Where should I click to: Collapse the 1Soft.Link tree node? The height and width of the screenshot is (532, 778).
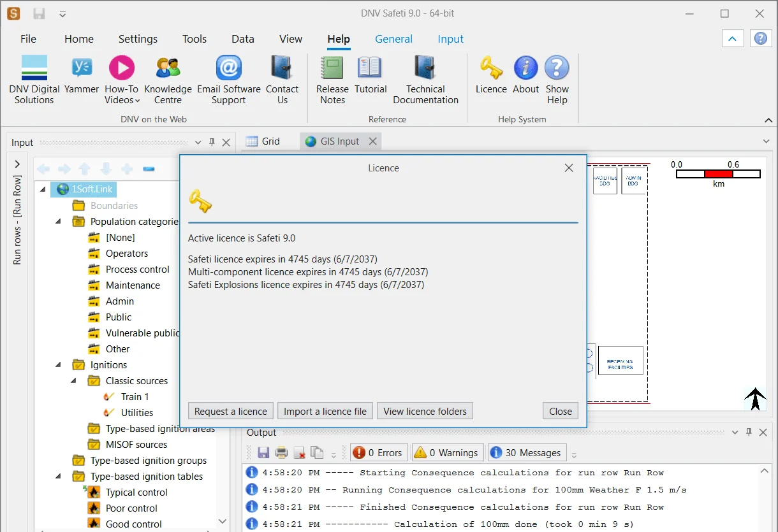pyautogui.click(x=43, y=189)
